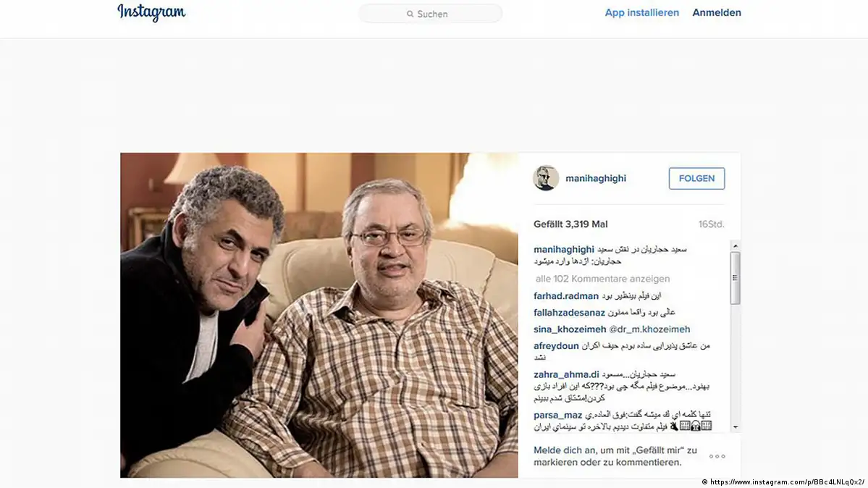Open commenter afreydoun's profile
Screen dimensions: 868x488
556,345
